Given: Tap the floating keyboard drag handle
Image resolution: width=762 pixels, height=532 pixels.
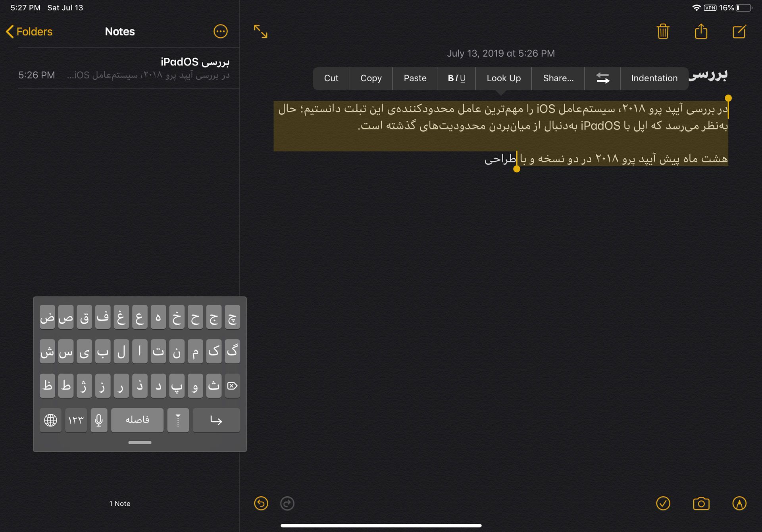Looking at the screenshot, I should (140, 442).
